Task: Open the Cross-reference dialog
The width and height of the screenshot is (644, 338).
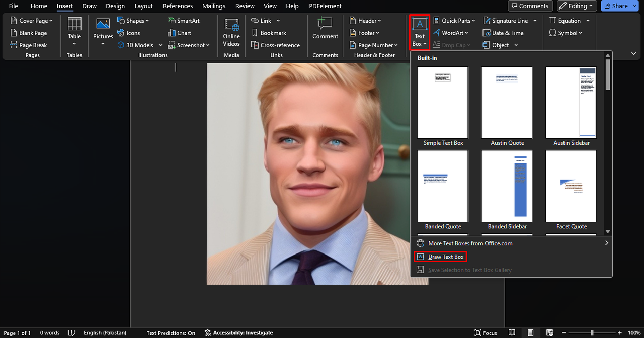Action: (x=275, y=45)
